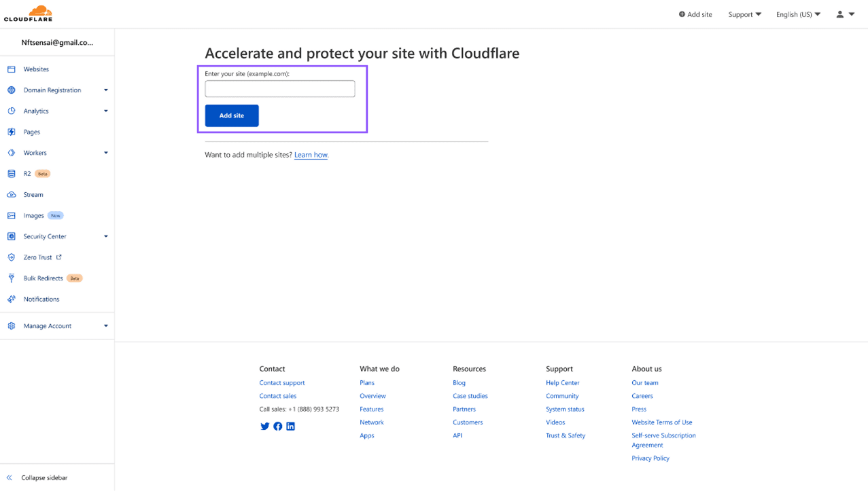The image size is (868, 491).
Task: Open the Blog footer link
Action: [x=459, y=383]
